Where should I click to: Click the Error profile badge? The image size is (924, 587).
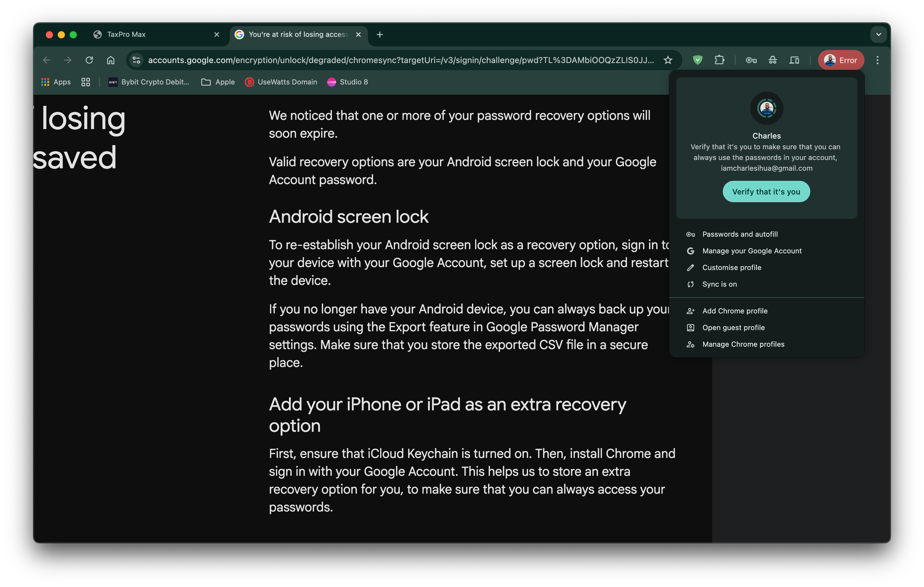coord(841,60)
